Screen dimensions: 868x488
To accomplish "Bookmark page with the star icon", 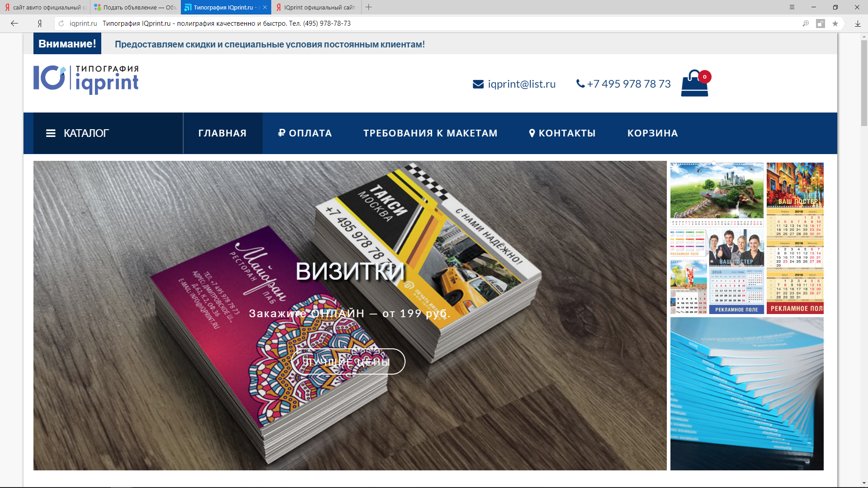I will coord(835,23).
